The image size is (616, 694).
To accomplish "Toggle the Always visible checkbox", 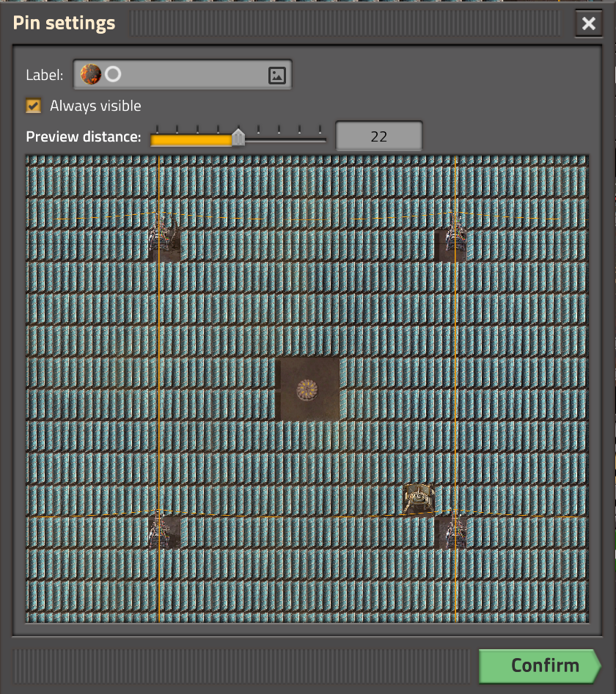I will [x=33, y=106].
